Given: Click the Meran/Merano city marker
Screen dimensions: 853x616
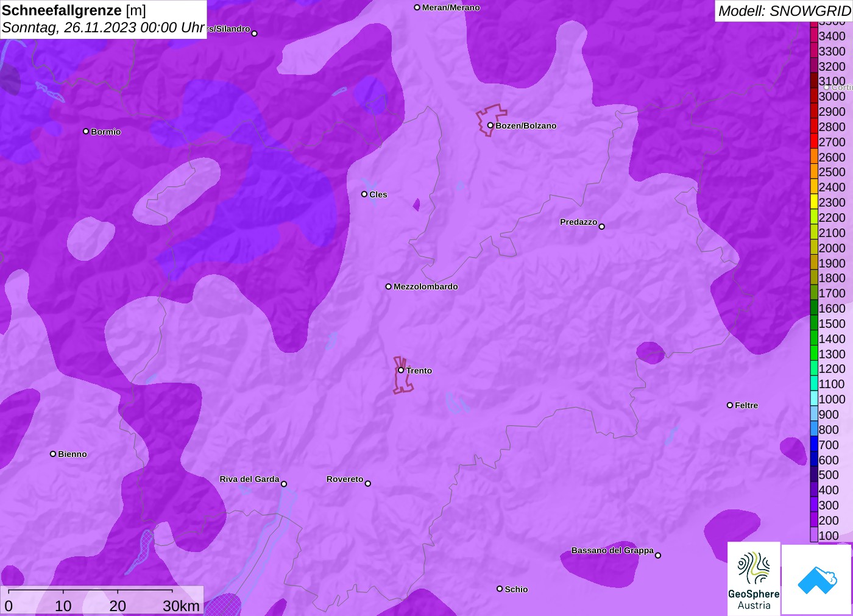Looking at the screenshot, I should tap(417, 7).
